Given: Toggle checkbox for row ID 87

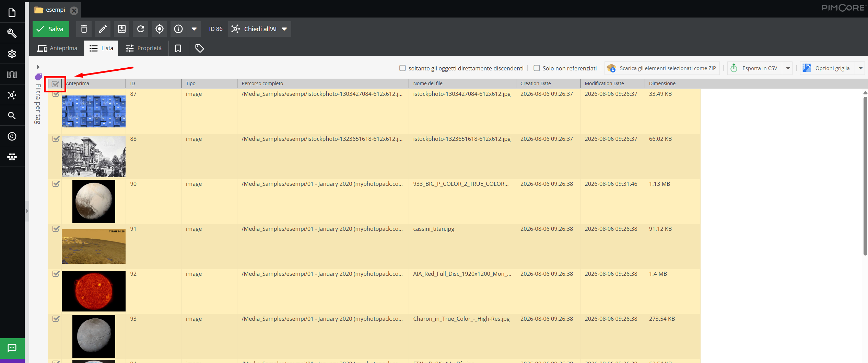Looking at the screenshot, I should tap(56, 94).
